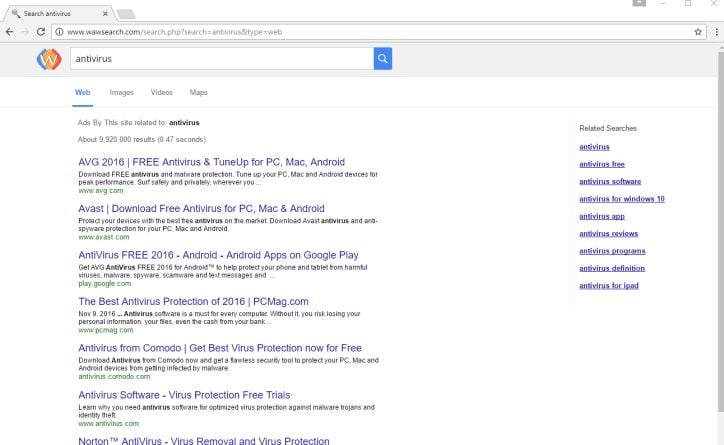
Task: Minimize the browser window
Action: (x=663, y=3)
